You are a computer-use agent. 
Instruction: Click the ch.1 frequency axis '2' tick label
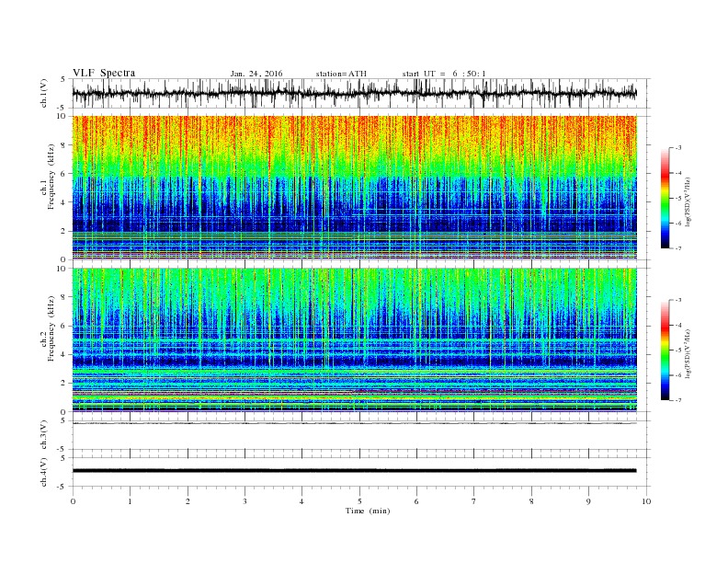[x=64, y=231]
